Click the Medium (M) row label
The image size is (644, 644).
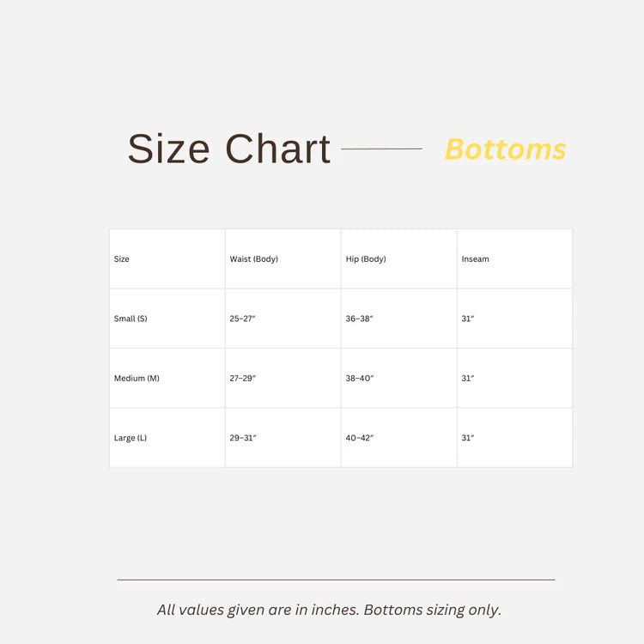137,378
